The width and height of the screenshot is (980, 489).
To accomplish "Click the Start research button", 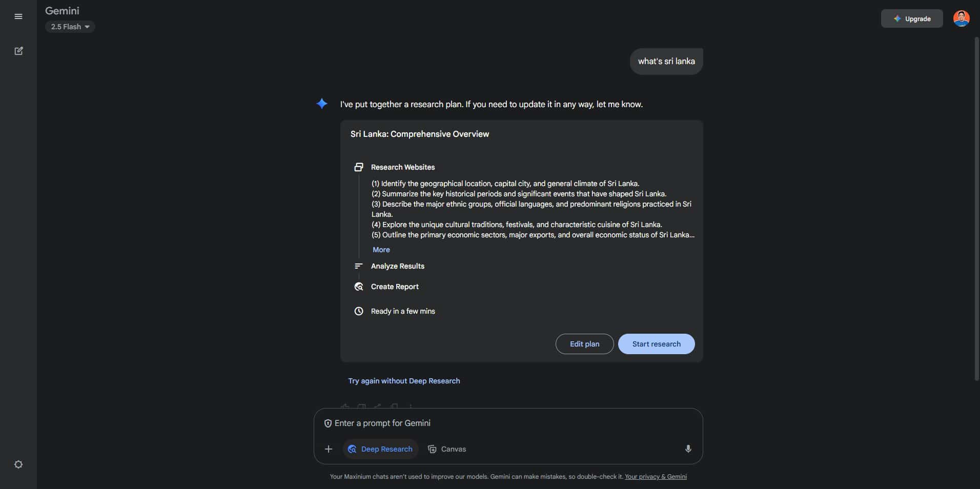I will [656, 344].
